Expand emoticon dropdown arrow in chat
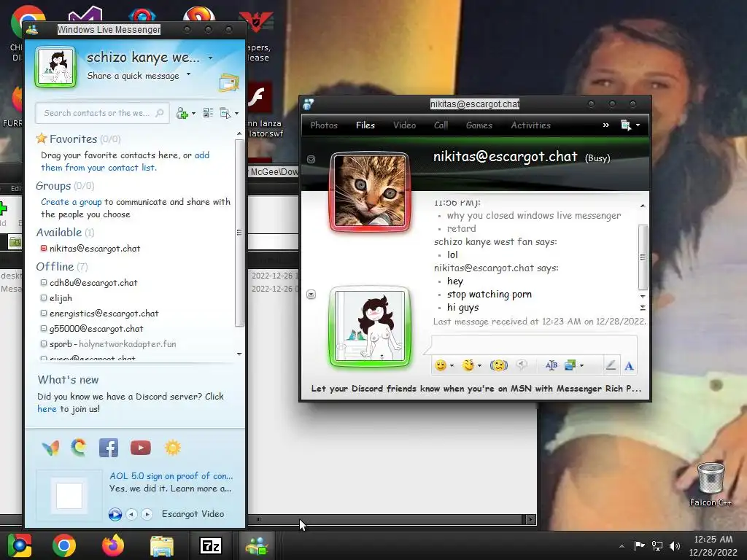The image size is (747, 560). 452,366
